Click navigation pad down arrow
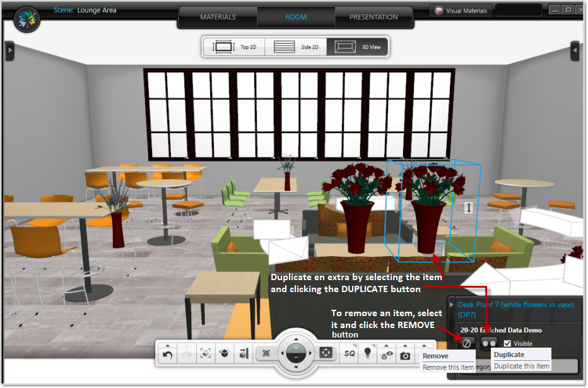Screen dimensions: 588x388 coord(297,367)
